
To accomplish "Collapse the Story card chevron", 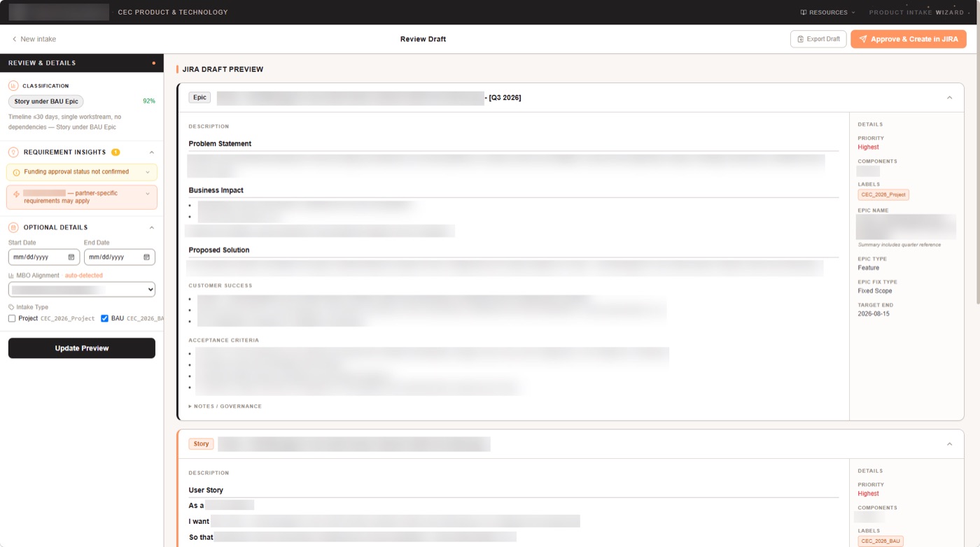I will coord(949,444).
